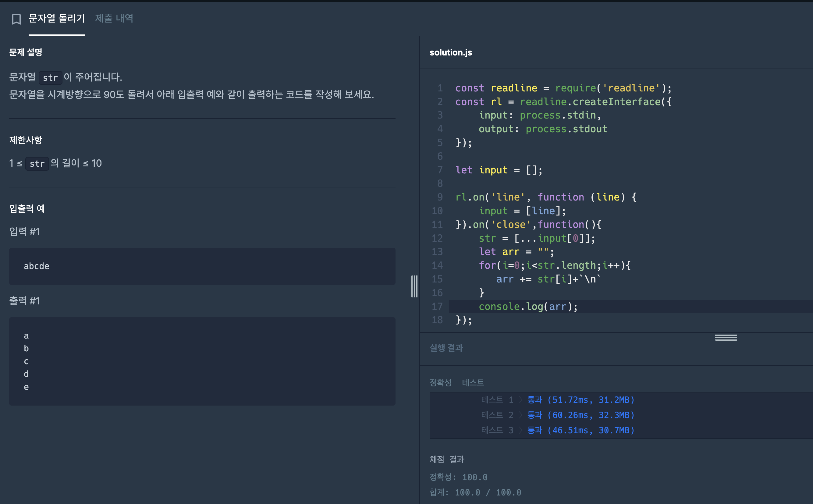Click line number 18 in the gutter

[x=437, y=320]
